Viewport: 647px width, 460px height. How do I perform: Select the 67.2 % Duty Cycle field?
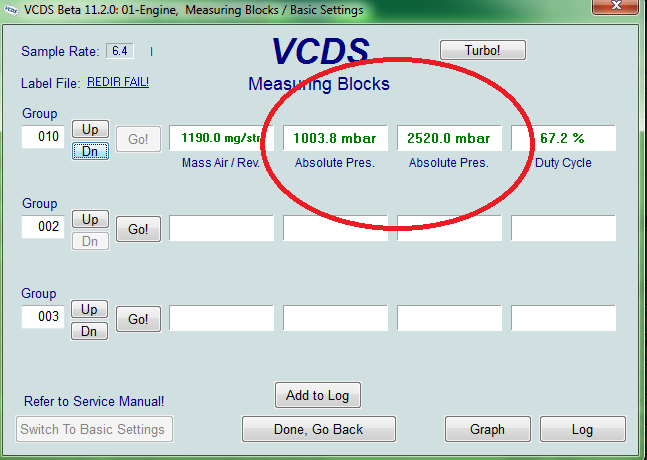pyautogui.click(x=562, y=138)
